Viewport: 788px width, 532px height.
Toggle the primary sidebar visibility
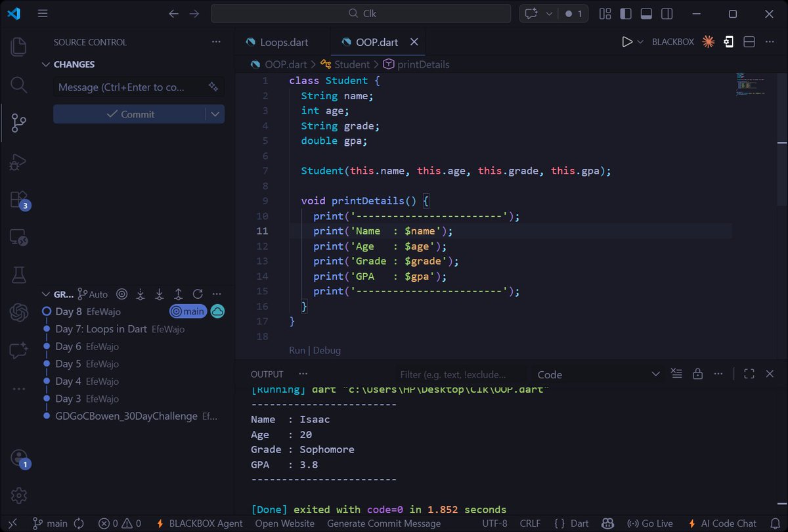(624, 13)
